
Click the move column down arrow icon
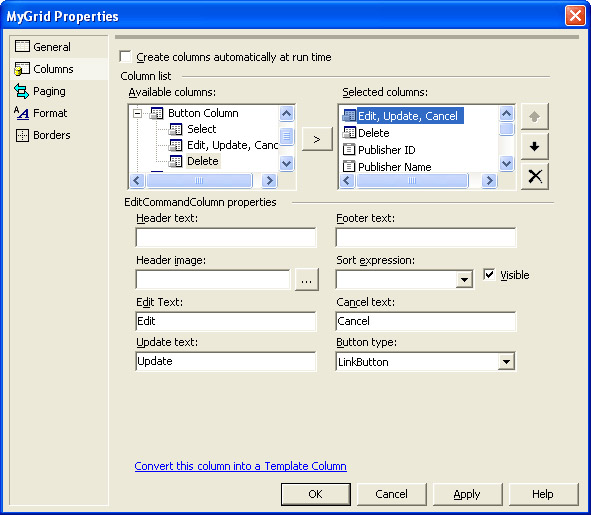tap(534, 146)
